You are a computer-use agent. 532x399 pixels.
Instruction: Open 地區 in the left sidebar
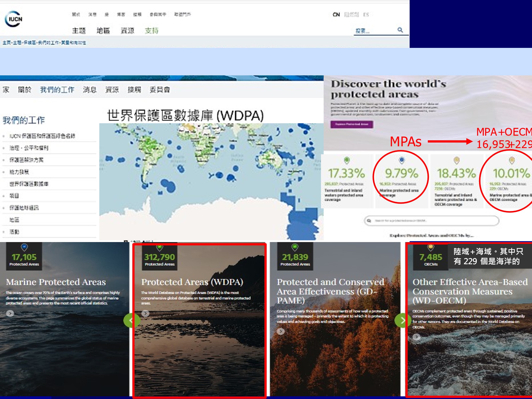(x=14, y=220)
